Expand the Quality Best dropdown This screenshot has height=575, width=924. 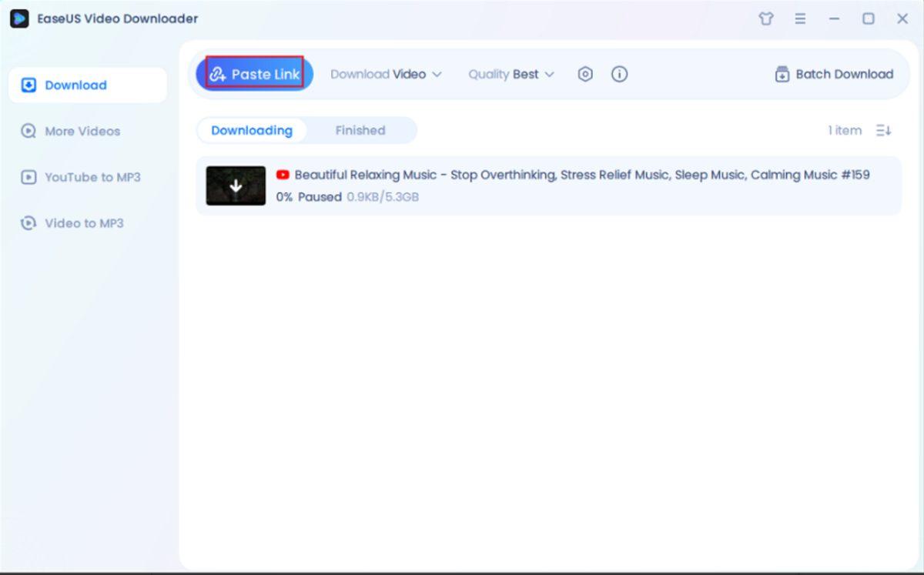(x=511, y=74)
